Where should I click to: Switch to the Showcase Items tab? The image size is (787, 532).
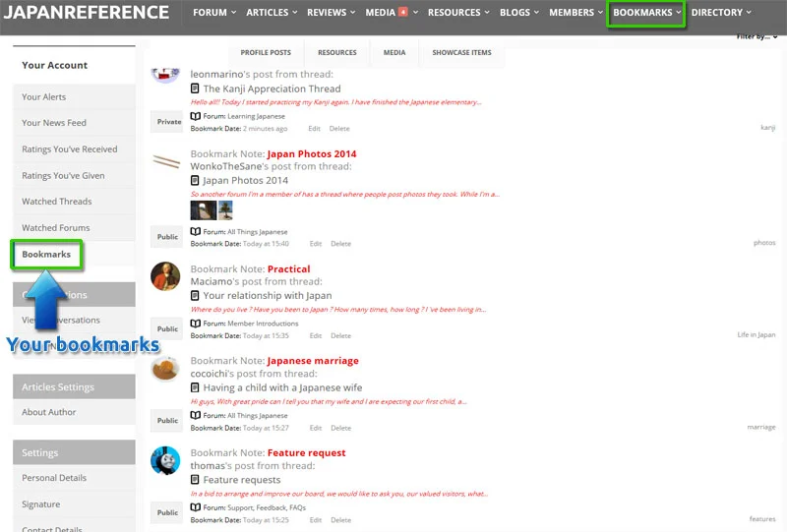[461, 52]
